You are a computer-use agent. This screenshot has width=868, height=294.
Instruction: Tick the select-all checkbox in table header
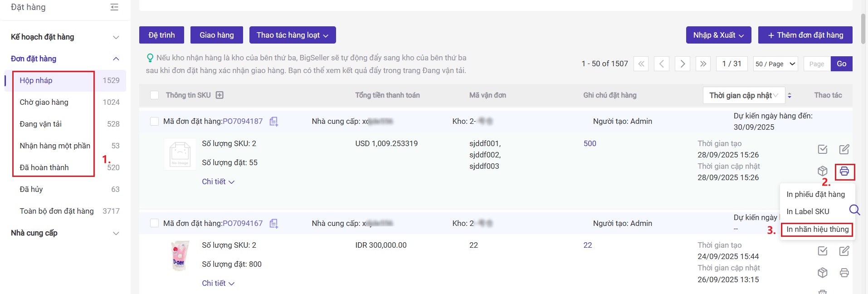point(155,95)
